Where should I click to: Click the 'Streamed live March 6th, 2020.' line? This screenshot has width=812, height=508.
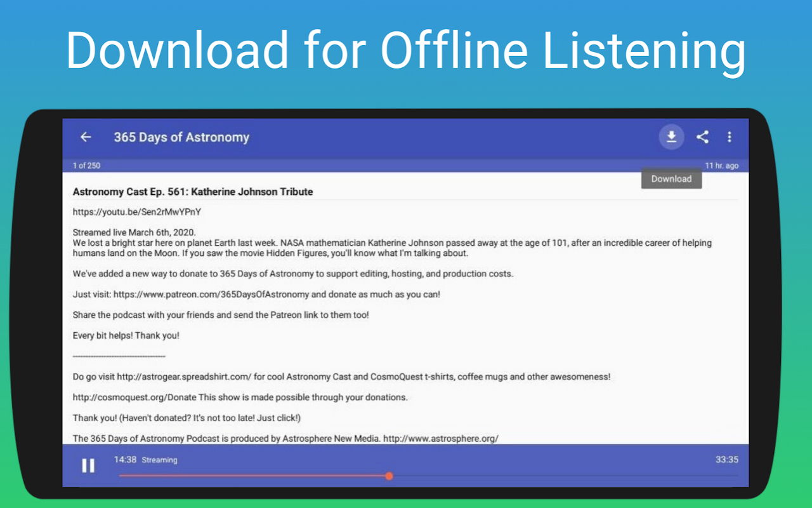click(x=134, y=232)
